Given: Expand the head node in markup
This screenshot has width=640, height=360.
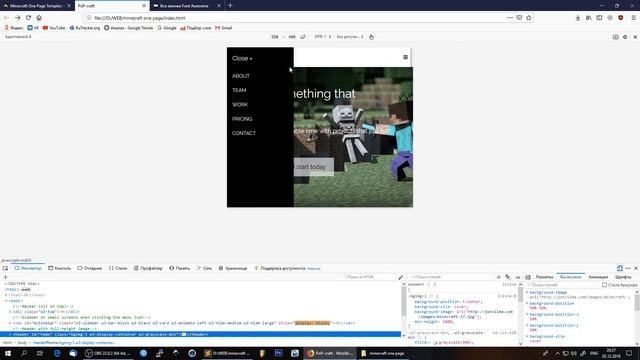Looking at the screenshot, I should point(6,295).
